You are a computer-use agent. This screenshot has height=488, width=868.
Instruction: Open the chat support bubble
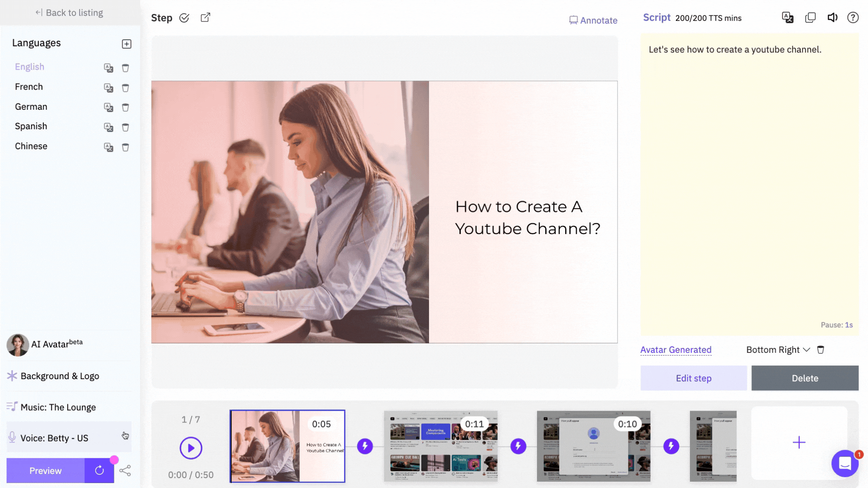(x=844, y=463)
